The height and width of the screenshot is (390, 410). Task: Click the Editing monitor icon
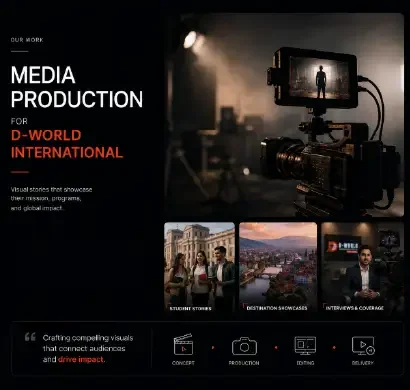tap(305, 346)
